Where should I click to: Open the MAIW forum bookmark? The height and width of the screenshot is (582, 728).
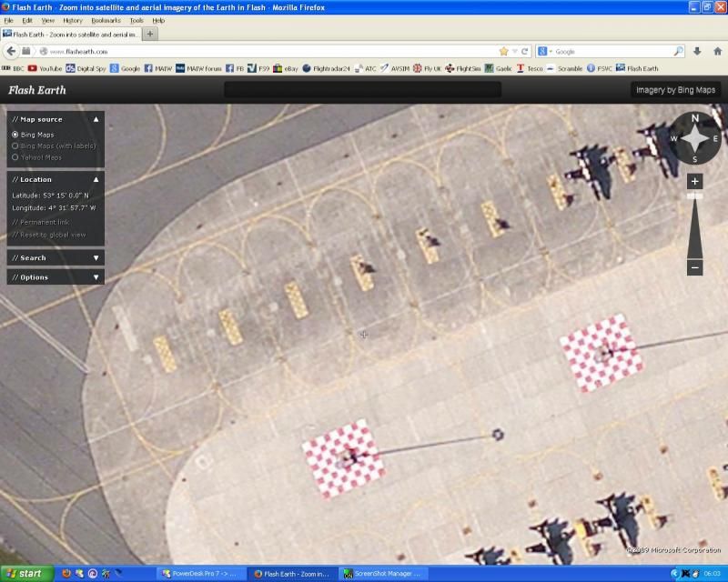[198, 68]
